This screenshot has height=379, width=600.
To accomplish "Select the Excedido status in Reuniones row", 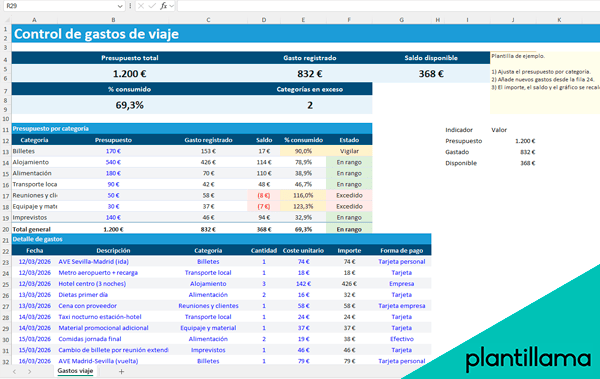I will point(349,195).
